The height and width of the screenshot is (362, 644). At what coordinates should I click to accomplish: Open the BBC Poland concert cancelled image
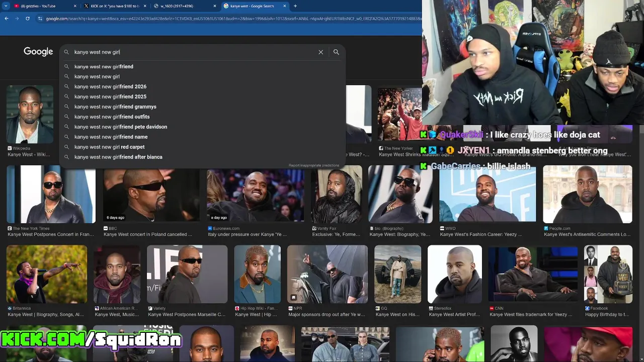pos(151,194)
